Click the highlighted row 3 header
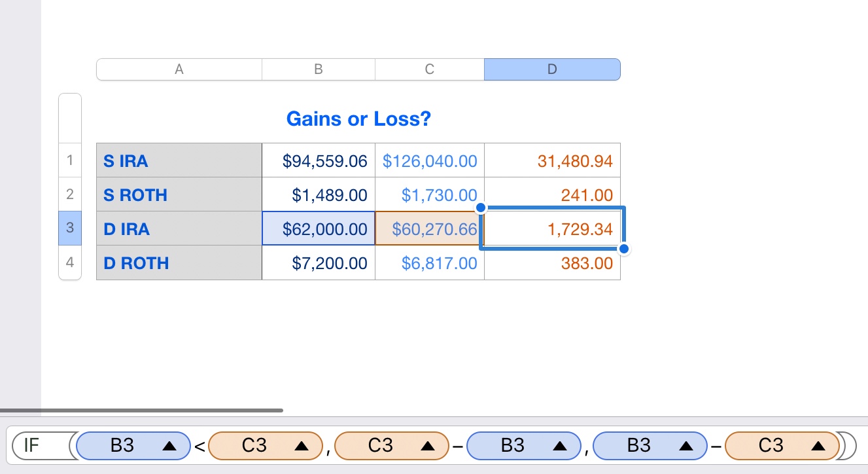Image resolution: width=868 pixels, height=474 pixels. pyautogui.click(x=70, y=228)
